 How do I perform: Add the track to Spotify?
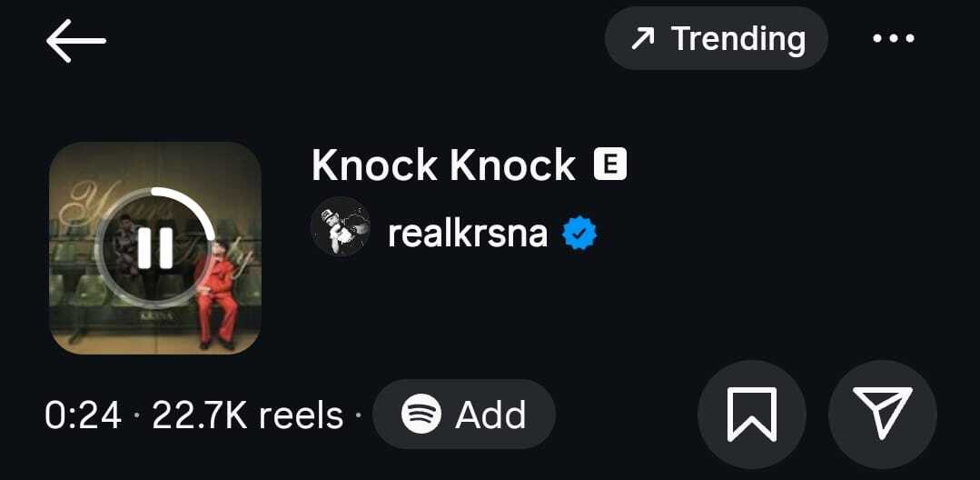click(x=464, y=414)
